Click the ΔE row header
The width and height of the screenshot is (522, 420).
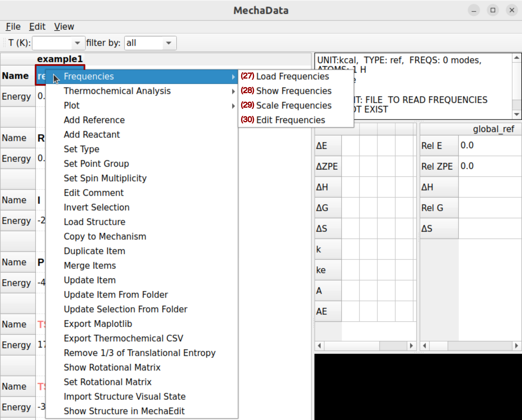(x=328, y=146)
